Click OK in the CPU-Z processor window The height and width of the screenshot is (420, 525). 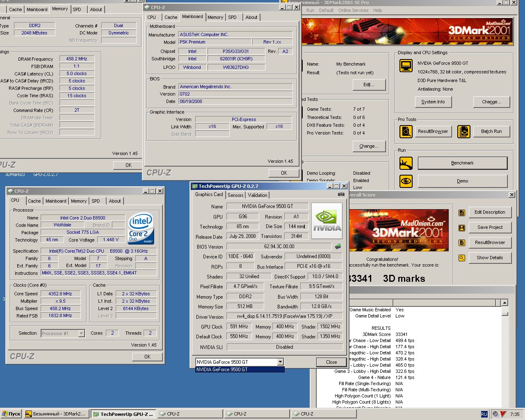147,357
